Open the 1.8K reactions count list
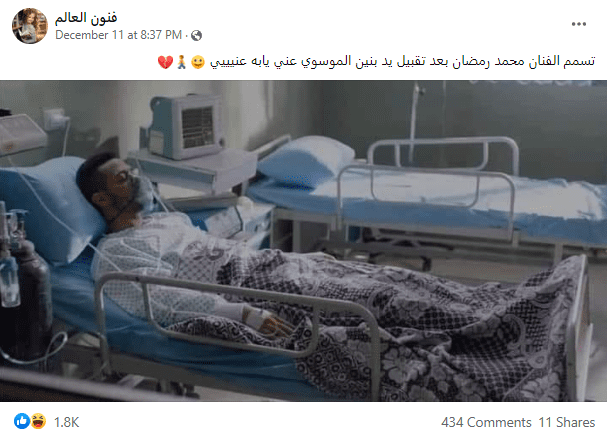The height and width of the screenshot is (437, 607). [x=67, y=422]
